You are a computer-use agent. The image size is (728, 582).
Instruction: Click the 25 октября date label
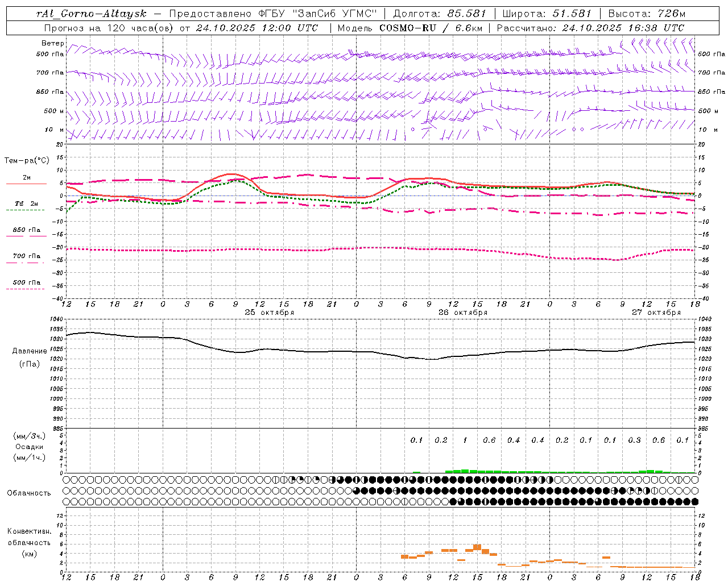[269, 313]
